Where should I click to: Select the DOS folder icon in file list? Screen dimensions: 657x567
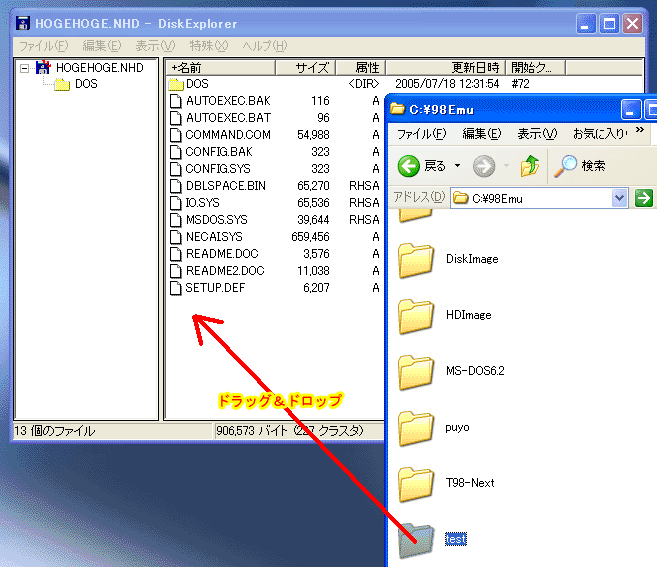[176, 84]
